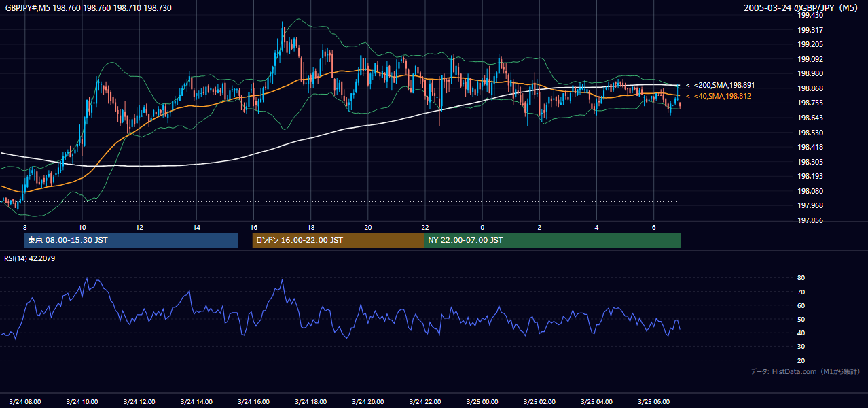
Task: Click price axis value 199.205
Action: tap(810, 44)
